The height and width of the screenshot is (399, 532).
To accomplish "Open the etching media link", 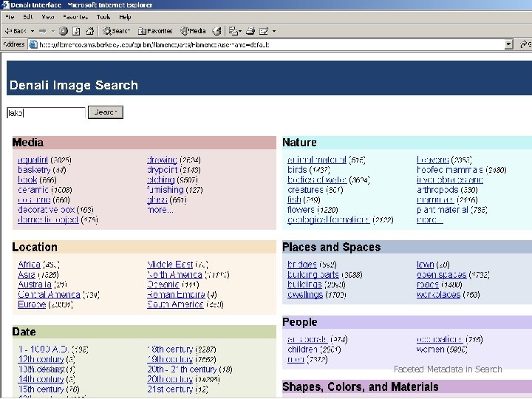I will coord(160,180).
